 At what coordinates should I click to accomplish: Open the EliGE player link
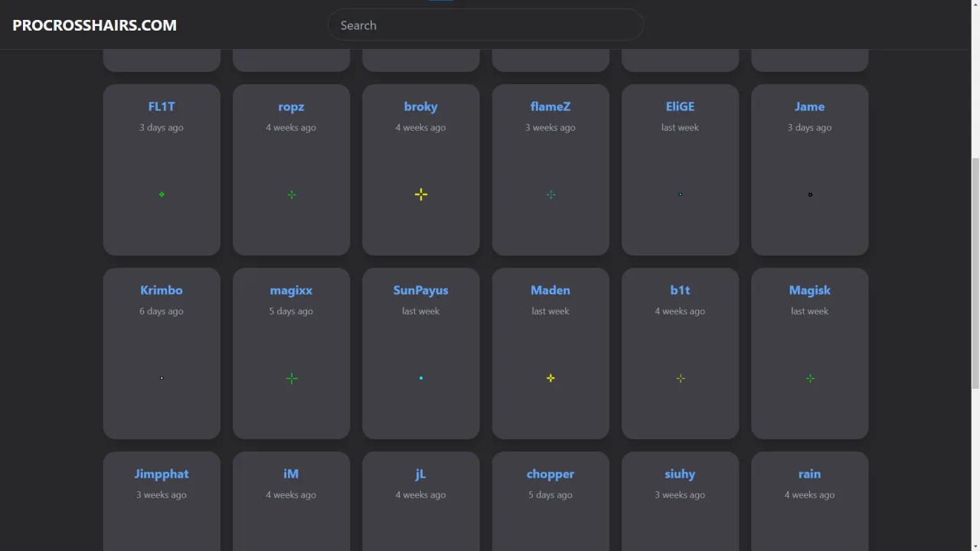point(680,106)
